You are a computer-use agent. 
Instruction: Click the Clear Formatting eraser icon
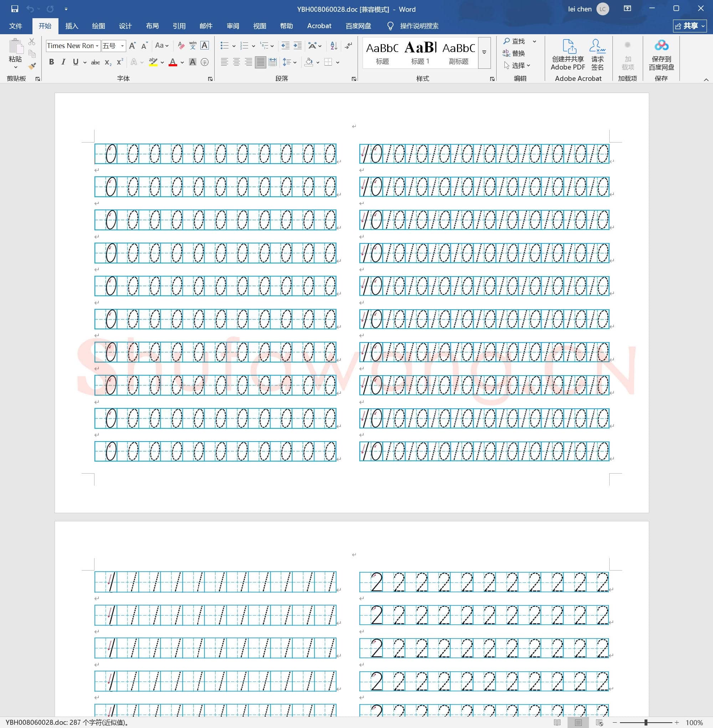click(x=181, y=46)
